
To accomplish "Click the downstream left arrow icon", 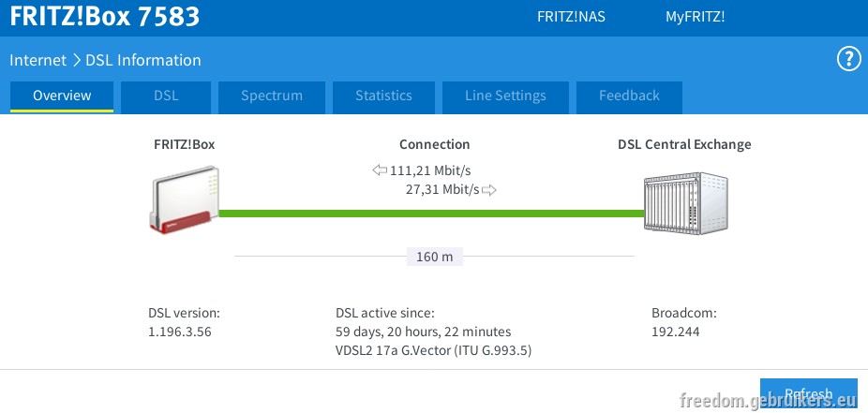I will (380, 170).
